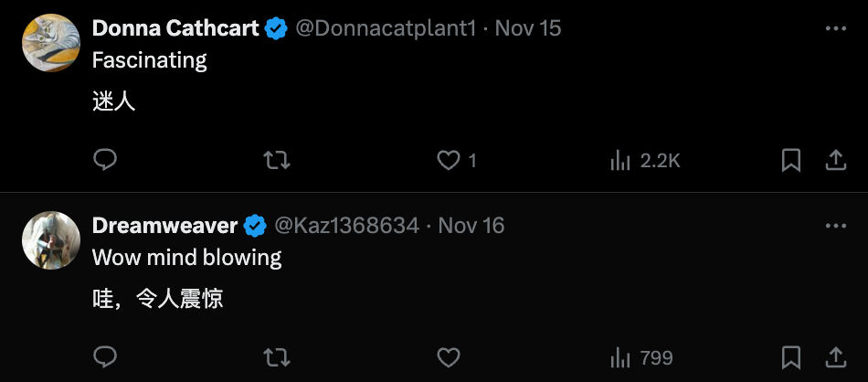Bookmark Dreamweaver's tweet
The width and height of the screenshot is (868, 382).
(x=791, y=356)
